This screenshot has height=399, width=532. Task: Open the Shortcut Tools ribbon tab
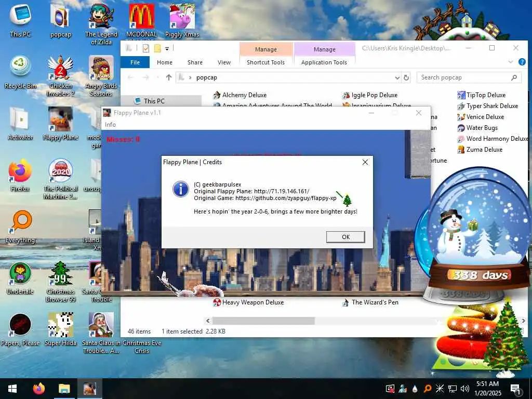point(265,62)
